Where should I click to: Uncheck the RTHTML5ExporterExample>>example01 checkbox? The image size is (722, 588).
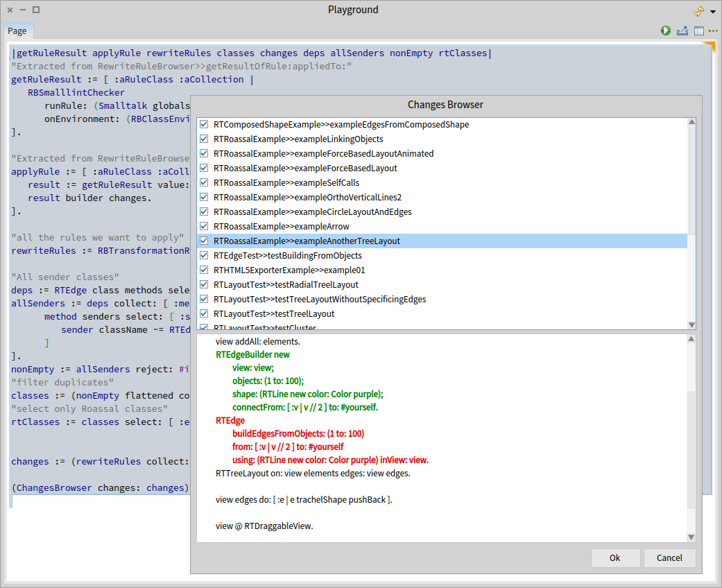pyautogui.click(x=204, y=270)
